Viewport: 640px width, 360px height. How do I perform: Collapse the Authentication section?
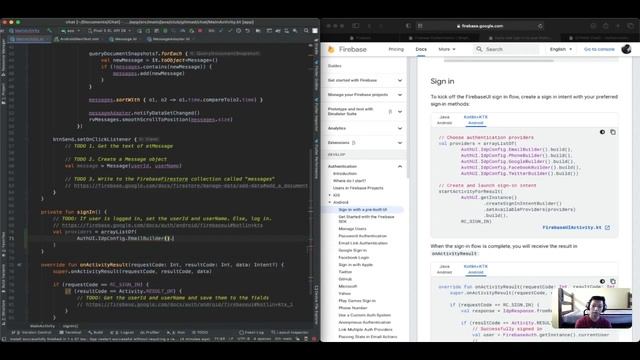coord(365,167)
